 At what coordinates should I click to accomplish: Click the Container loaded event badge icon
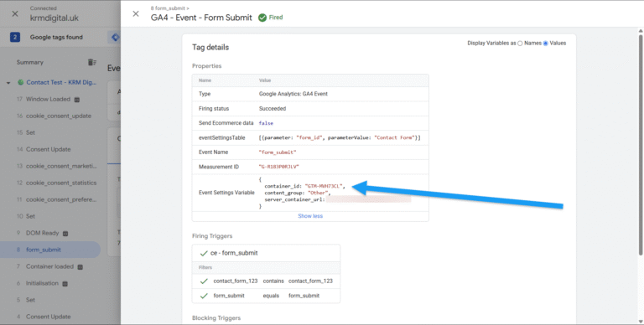pyautogui.click(x=80, y=266)
